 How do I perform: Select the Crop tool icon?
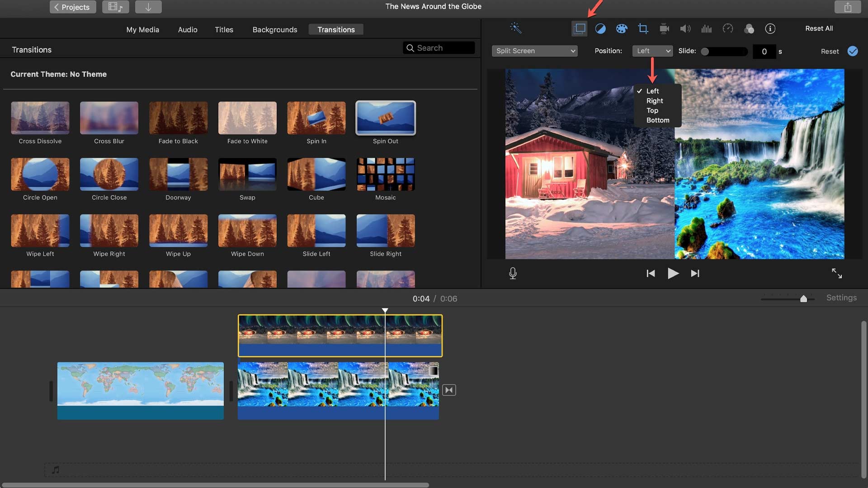[643, 28]
